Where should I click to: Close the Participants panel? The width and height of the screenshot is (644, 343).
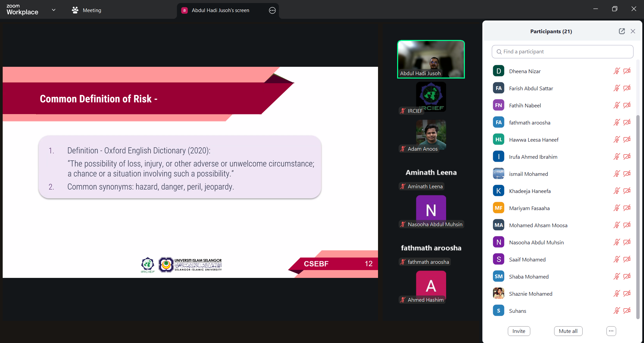[633, 31]
